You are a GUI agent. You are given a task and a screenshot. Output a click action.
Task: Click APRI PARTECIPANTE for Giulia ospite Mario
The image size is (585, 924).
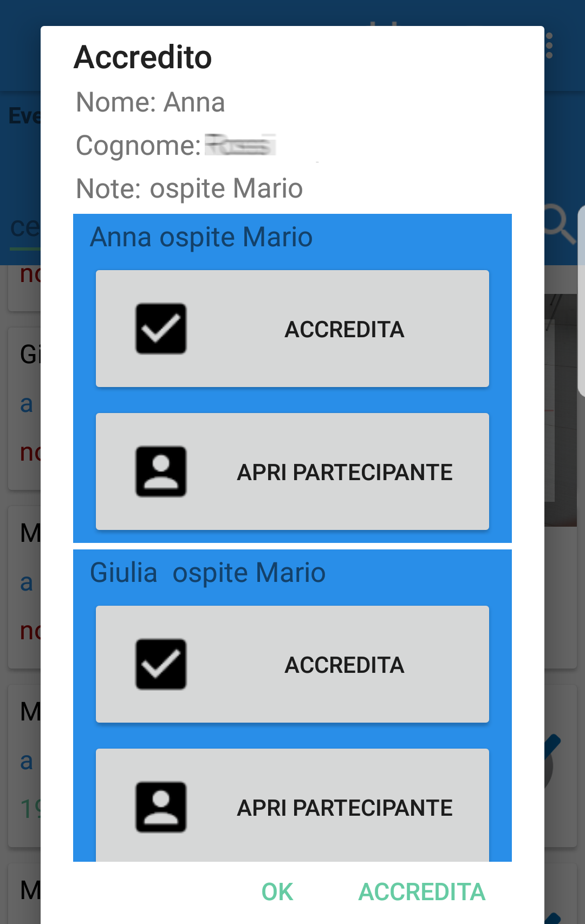[x=292, y=805]
